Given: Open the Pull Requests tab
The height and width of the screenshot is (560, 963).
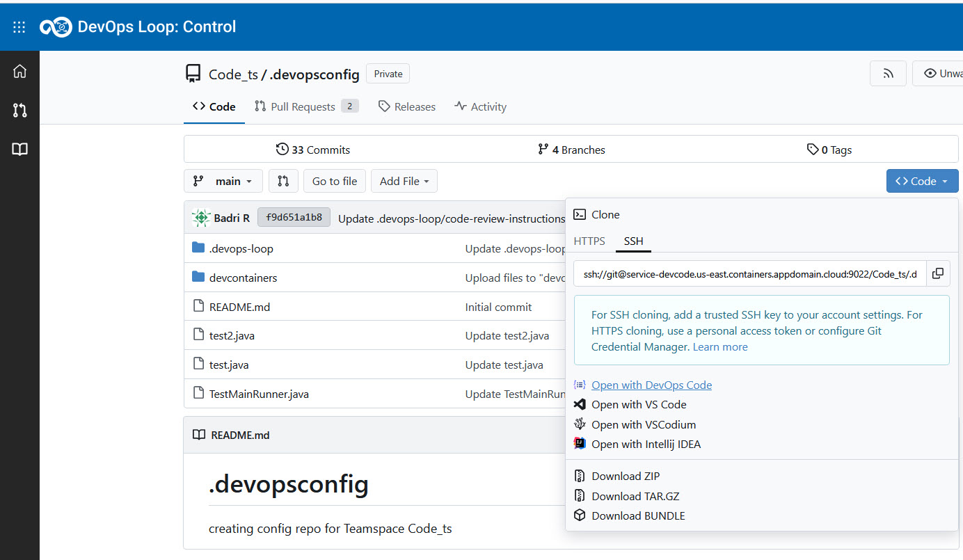Looking at the screenshot, I should (305, 106).
